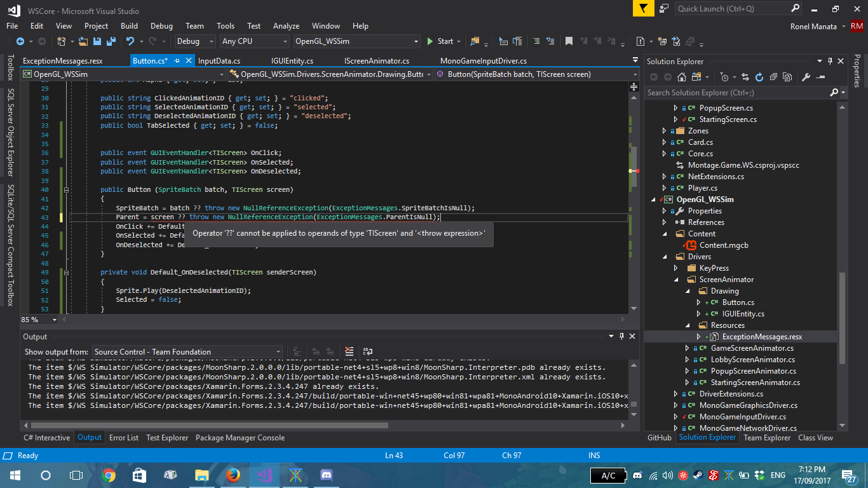Open the Undo toolbar icon
The image size is (868, 488).
[x=130, y=41]
